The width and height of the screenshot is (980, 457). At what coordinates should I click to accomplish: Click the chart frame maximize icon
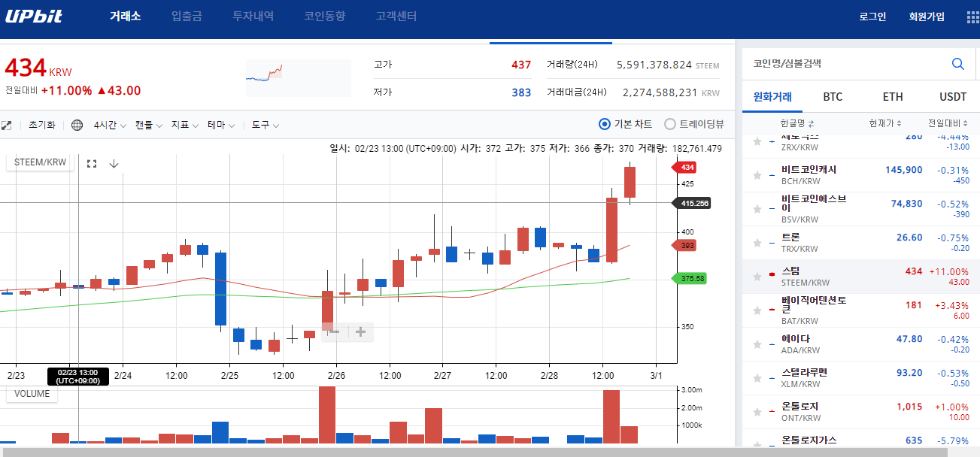point(92,163)
